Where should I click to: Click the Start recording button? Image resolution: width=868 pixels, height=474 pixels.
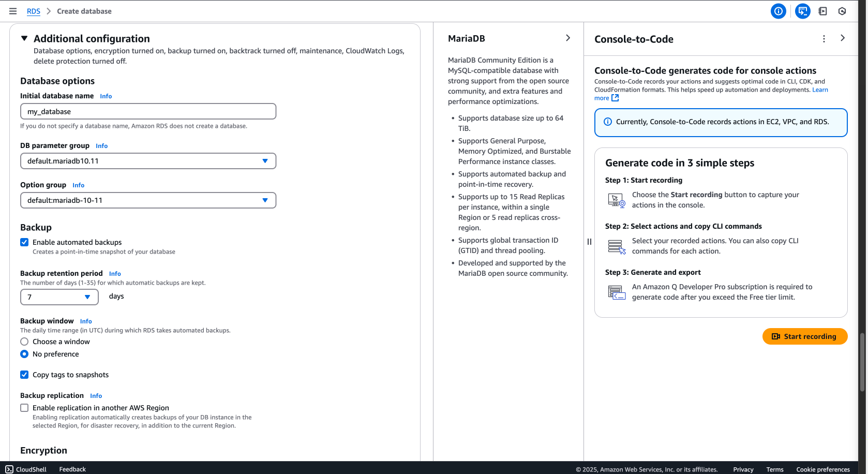(805, 336)
